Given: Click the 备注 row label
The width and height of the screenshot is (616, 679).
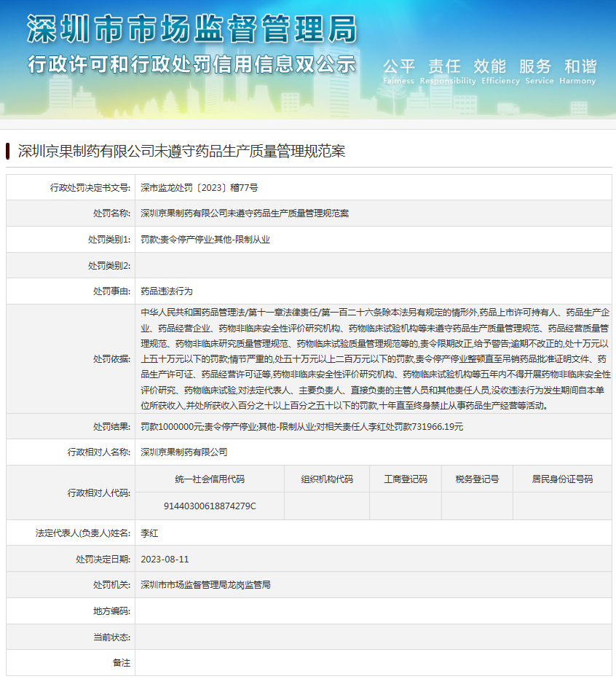Looking at the screenshot, I should click(121, 662).
